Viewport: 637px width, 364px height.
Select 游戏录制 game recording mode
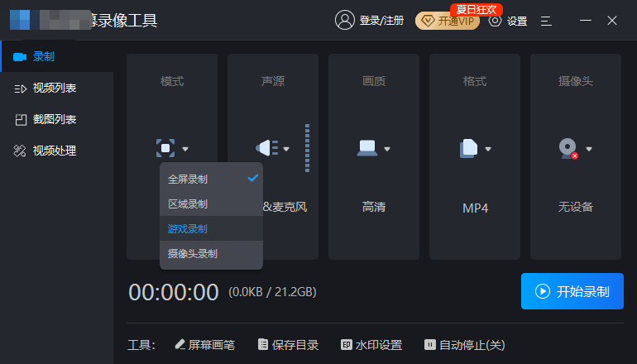(x=211, y=228)
